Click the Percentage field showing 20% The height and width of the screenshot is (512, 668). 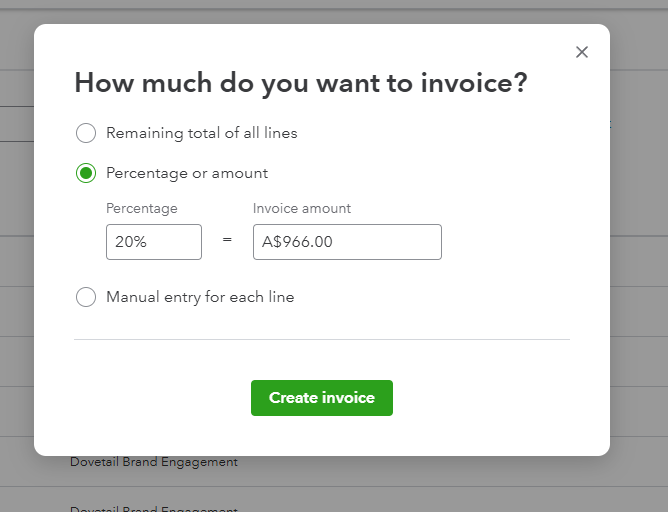[153, 242]
